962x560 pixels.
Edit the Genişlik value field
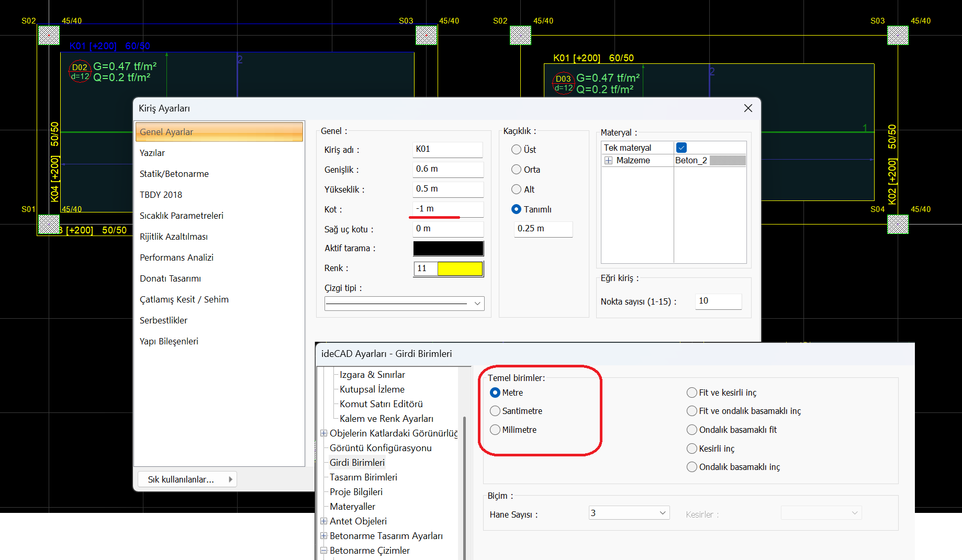448,169
